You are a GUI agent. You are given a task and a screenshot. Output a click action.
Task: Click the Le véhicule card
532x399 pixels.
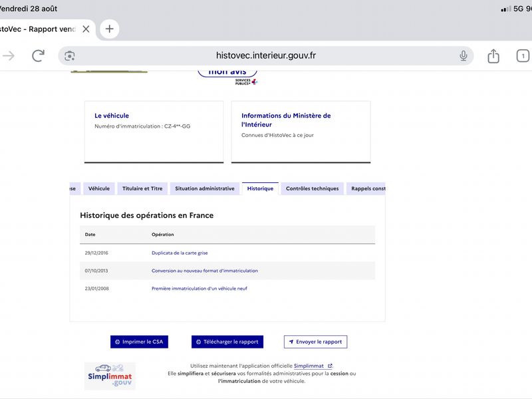click(x=154, y=132)
